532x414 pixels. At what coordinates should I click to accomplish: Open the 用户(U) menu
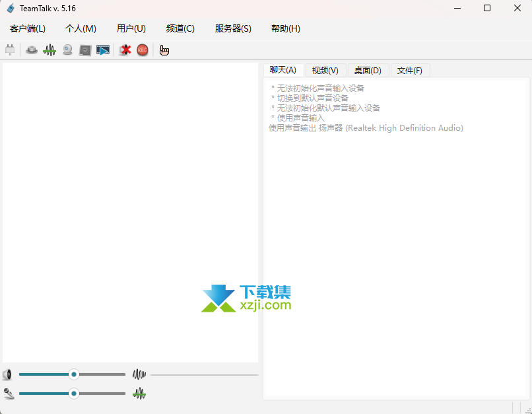[x=131, y=28]
